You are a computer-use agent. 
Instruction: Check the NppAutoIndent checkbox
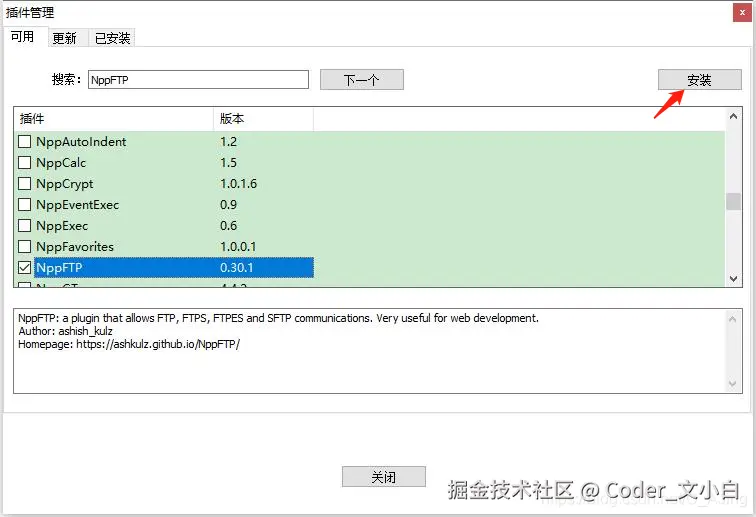25,142
